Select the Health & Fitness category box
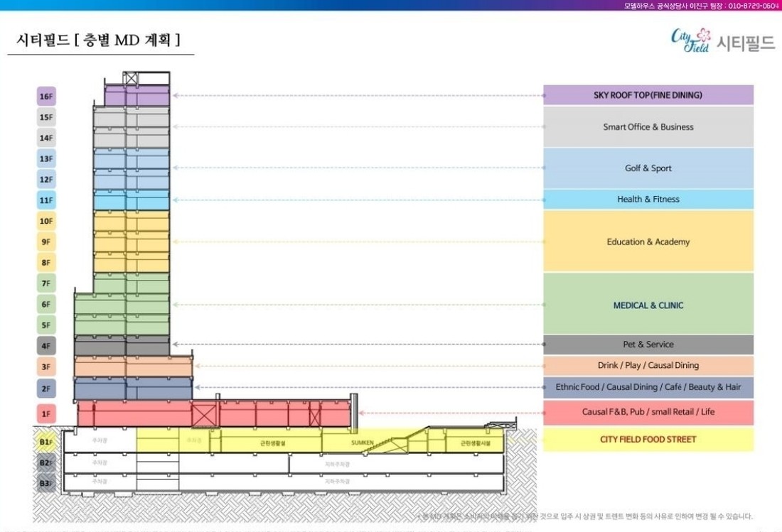 click(648, 200)
